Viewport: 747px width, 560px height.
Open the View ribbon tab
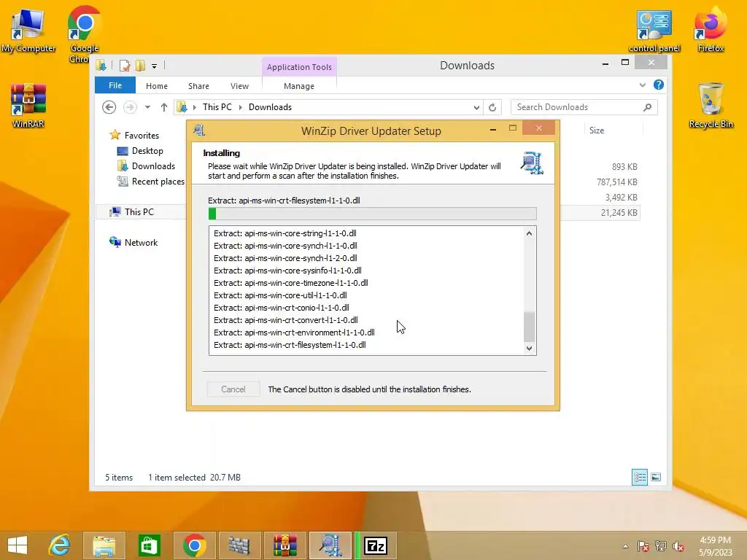coord(239,86)
